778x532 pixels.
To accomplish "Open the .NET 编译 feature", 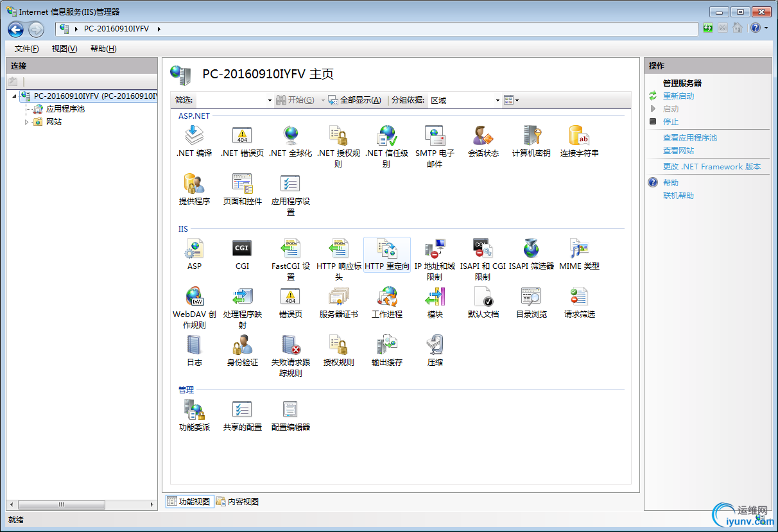I will (194, 142).
